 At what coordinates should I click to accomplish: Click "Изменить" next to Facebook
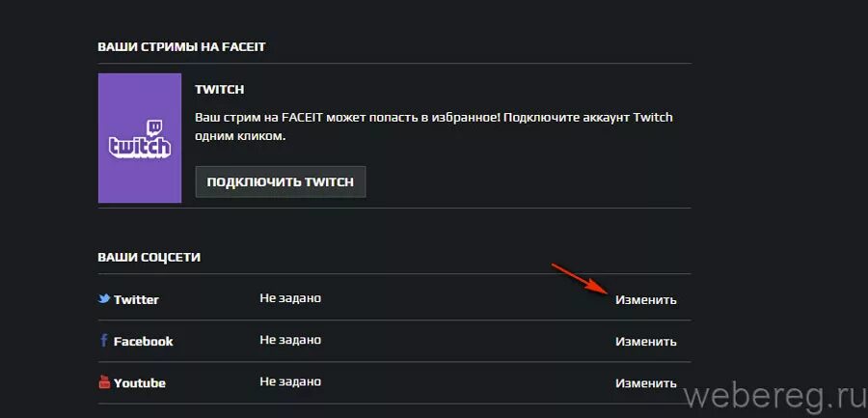point(645,341)
